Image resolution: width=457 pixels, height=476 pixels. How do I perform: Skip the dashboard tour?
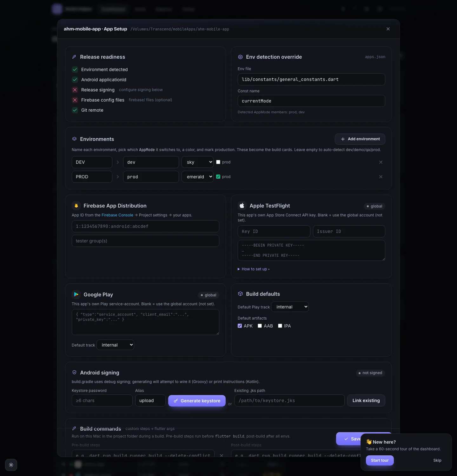tap(437, 460)
